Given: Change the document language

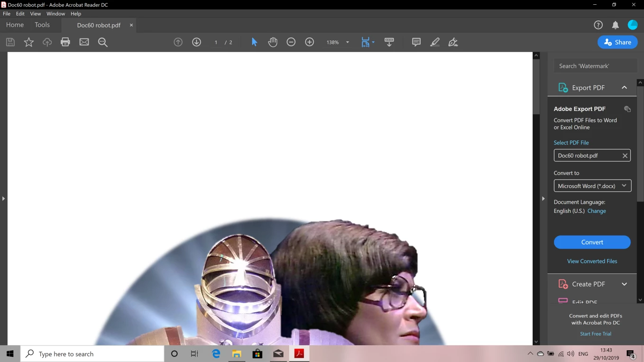Looking at the screenshot, I should coord(597,211).
